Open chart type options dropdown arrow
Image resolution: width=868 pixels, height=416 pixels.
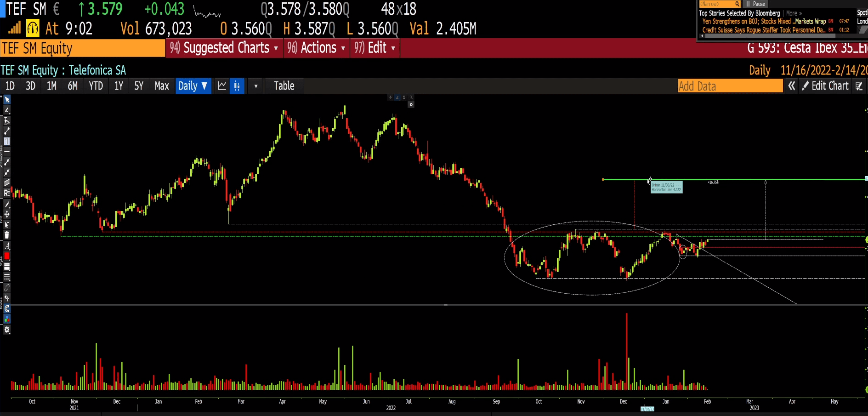pos(256,86)
